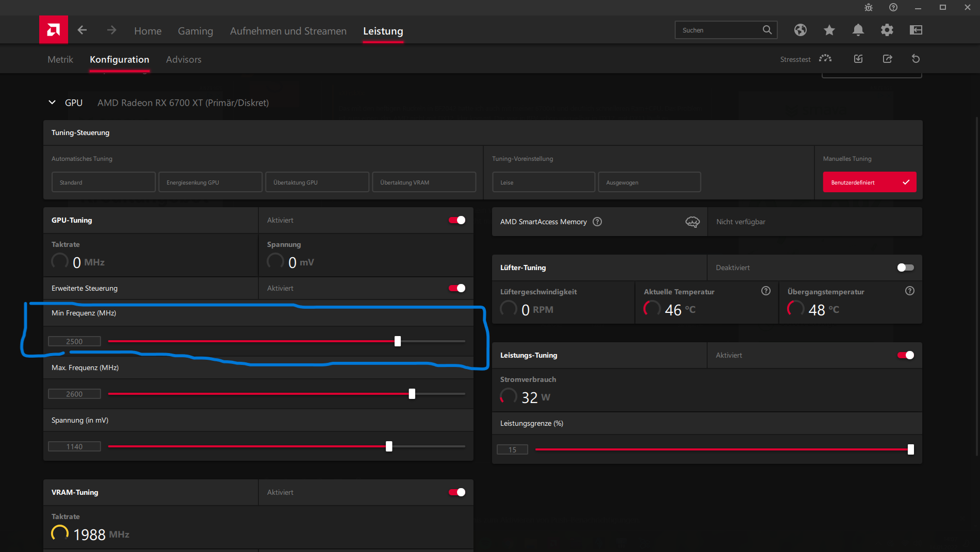The height and width of the screenshot is (552, 980).
Task: Start Stresstest gauge icon
Action: coord(825,59)
